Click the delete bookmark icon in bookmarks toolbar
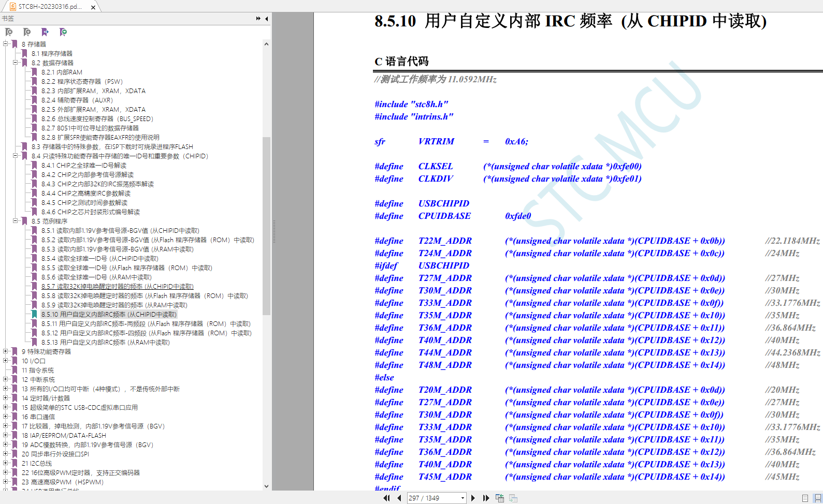The height and width of the screenshot is (504, 823). click(9, 32)
